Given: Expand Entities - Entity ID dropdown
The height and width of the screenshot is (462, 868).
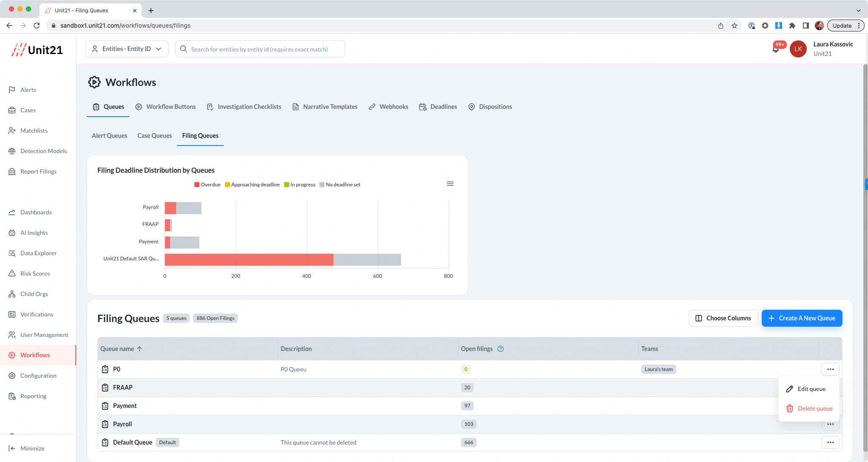Looking at the screenshot, I should coord(127,49).
